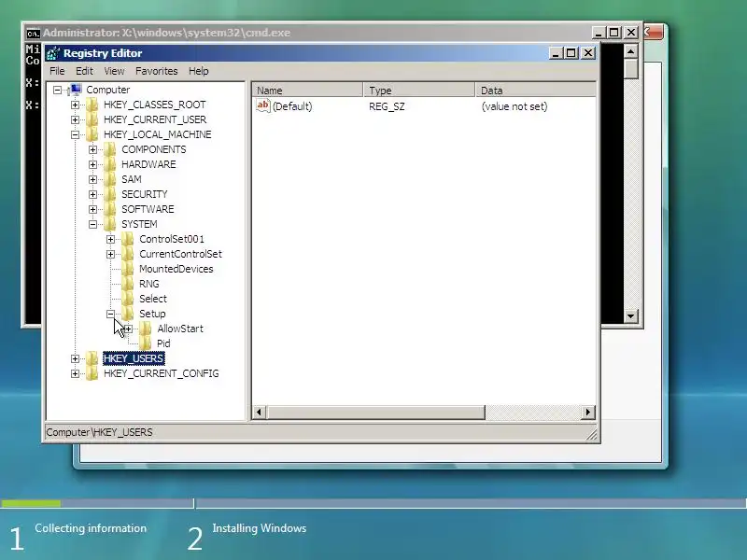Screen dimensions: 747x560
Task: Open the Help menu
Action: (x=199, y=71)
